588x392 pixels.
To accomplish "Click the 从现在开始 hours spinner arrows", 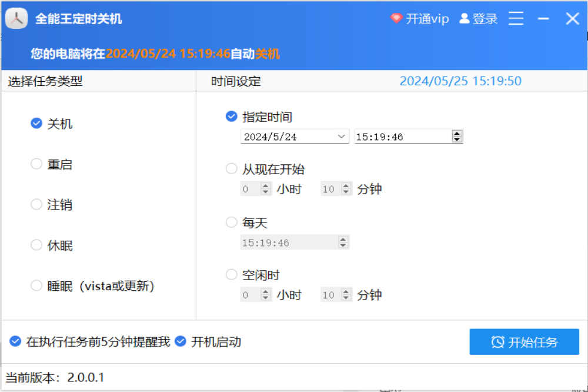I will click(265, 189).
